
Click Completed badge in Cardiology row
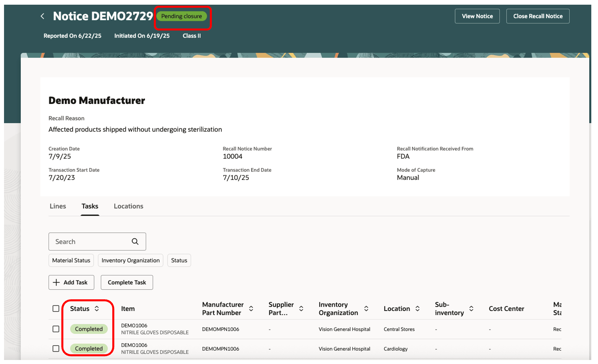pyautogui.click(x=89, y=349)
